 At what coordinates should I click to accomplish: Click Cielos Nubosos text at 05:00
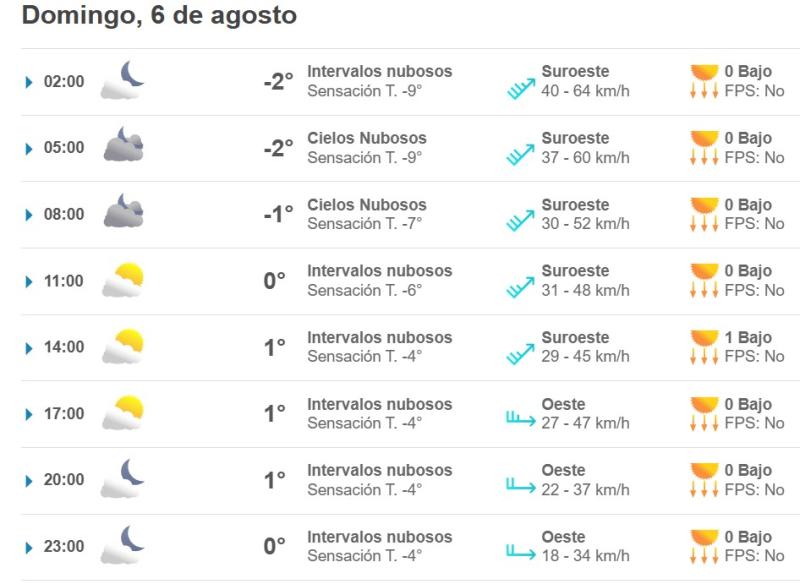[367, 138]
